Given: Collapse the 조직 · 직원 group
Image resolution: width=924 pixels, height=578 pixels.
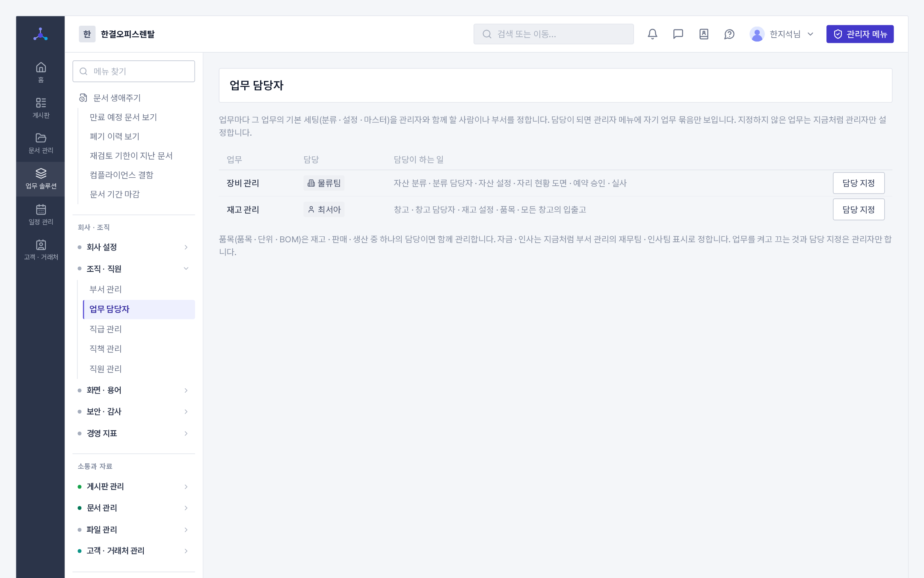Looking at the screenshot, I should click(x=134, y=269).
